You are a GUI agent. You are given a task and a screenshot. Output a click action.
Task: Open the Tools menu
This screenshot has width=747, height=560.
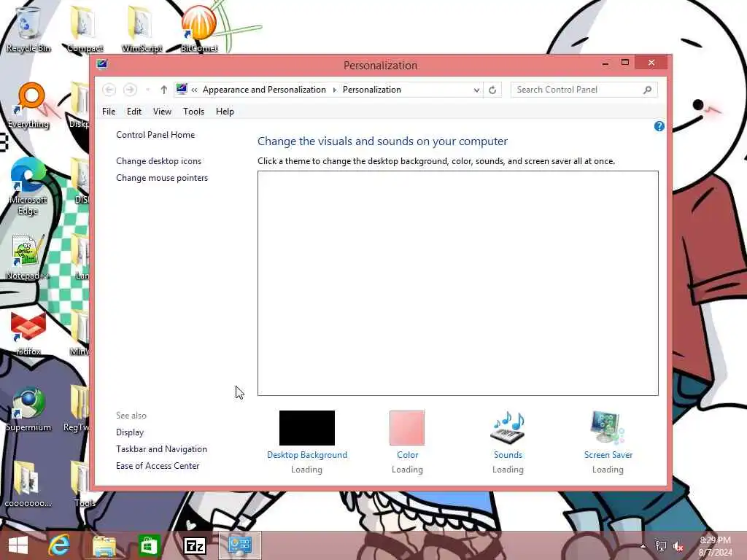(193, 112)
